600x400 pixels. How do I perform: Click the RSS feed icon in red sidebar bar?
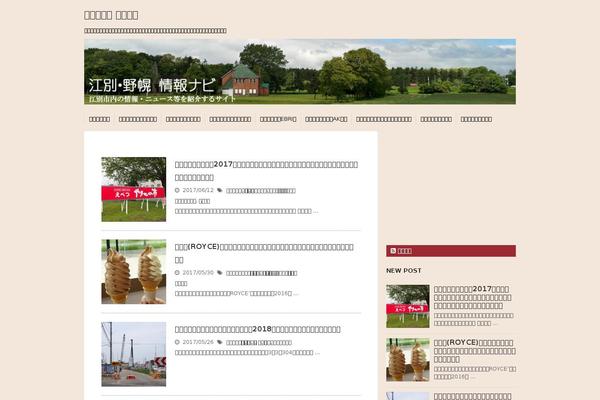[x=393, y=251]
